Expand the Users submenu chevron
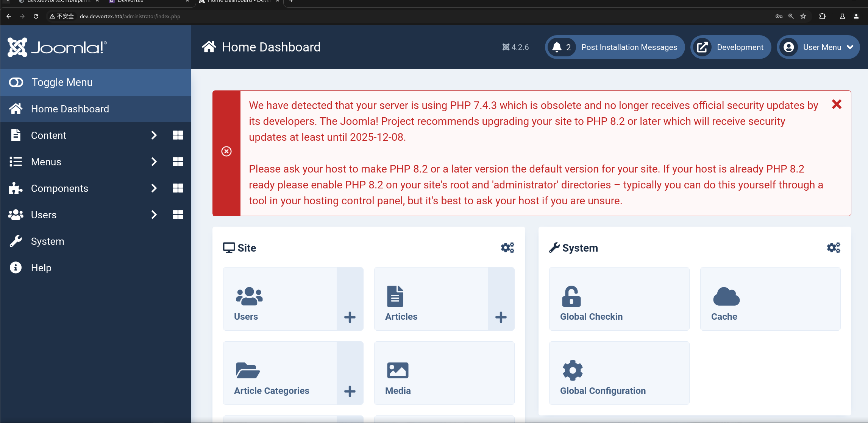Screen dimensions: 868x423 click(x=154, y=215)
